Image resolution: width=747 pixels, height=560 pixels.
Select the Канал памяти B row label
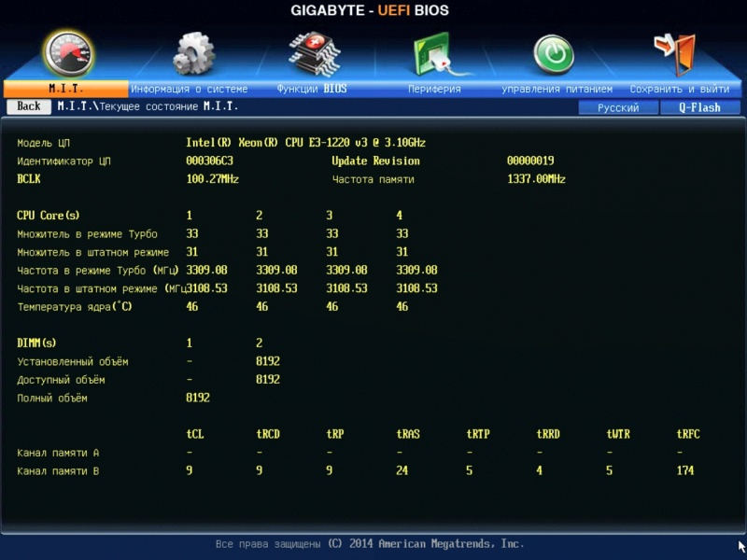[x=58, y=471]
